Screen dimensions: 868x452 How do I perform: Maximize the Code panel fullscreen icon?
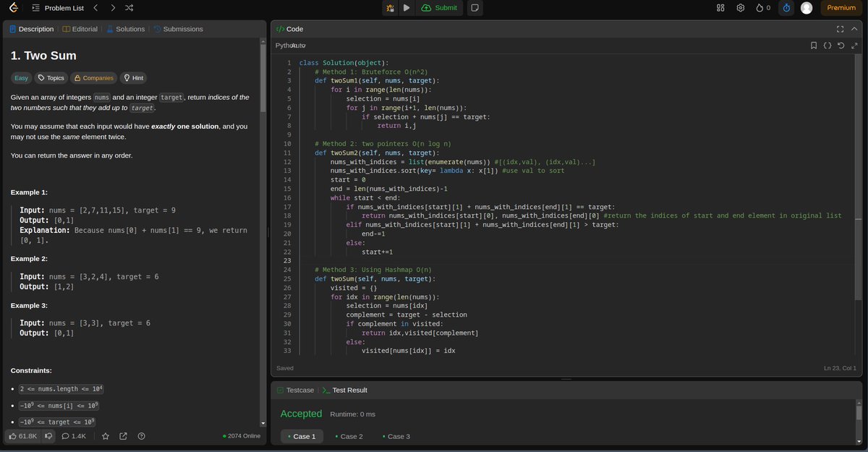pyautogui.click(x=841, y=29)
